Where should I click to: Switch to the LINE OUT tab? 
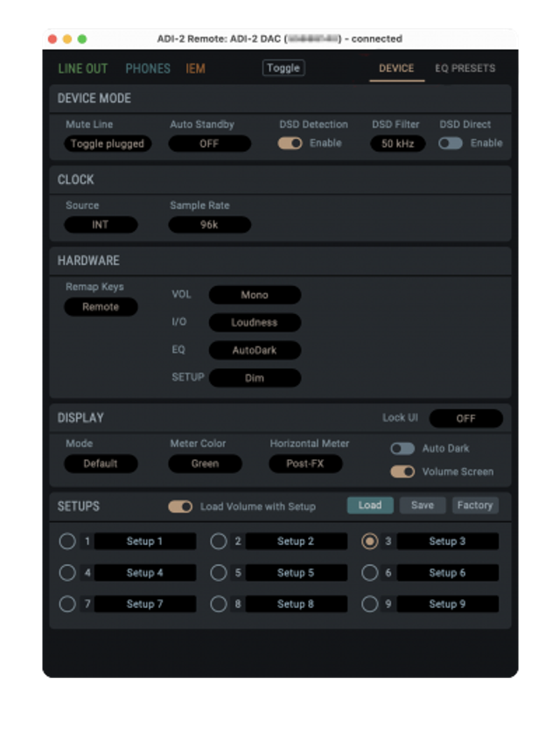(x=83, y=69)
